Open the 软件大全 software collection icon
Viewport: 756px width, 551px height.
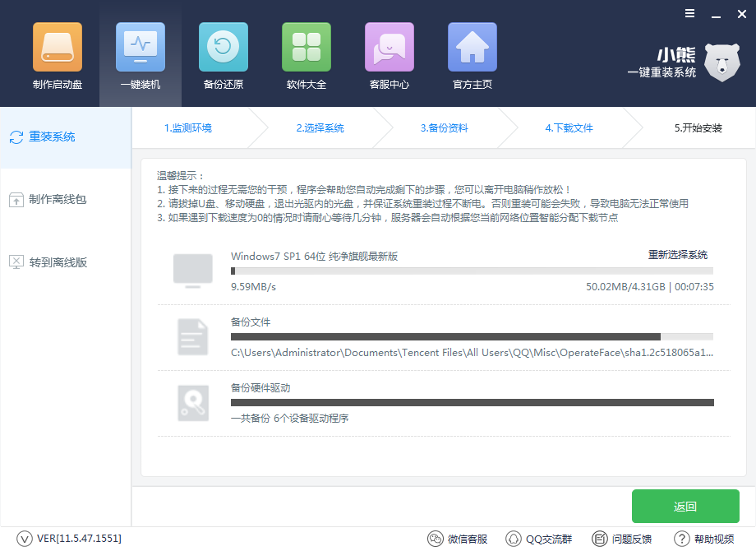tap(307, 47)
